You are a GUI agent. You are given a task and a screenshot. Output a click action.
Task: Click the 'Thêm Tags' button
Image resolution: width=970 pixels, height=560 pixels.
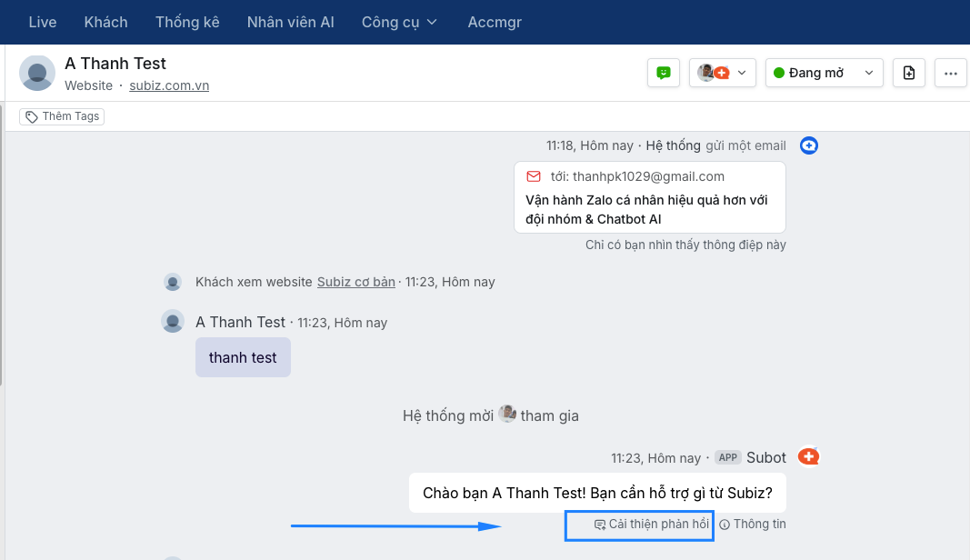coord(62,116)
